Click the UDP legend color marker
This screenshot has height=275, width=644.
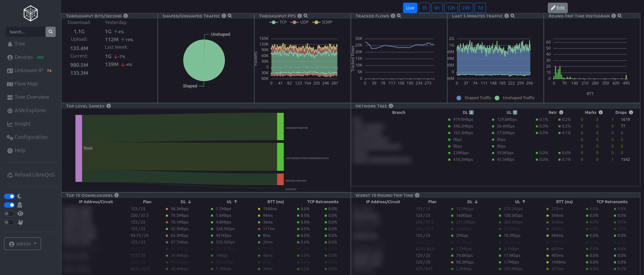(x=294, y=22)
